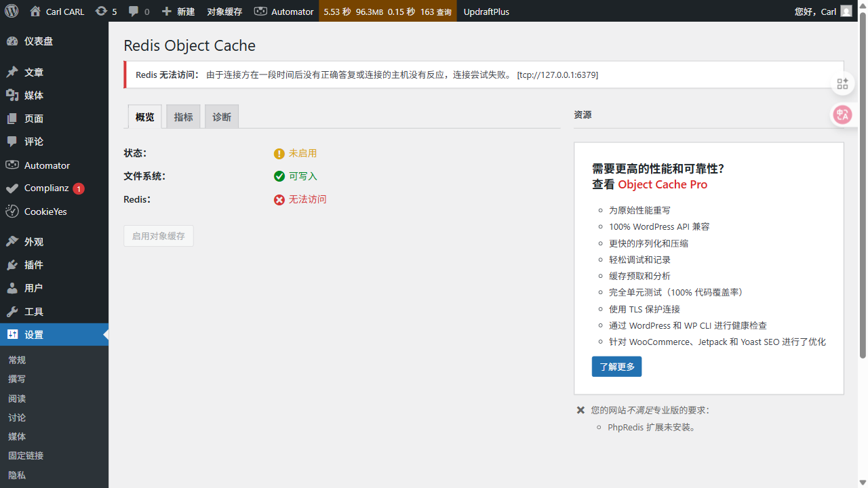The width and height of the screenshot is (868, 488).
Task: Select 常规 under the 设置 menu
Action: [17, 359]
